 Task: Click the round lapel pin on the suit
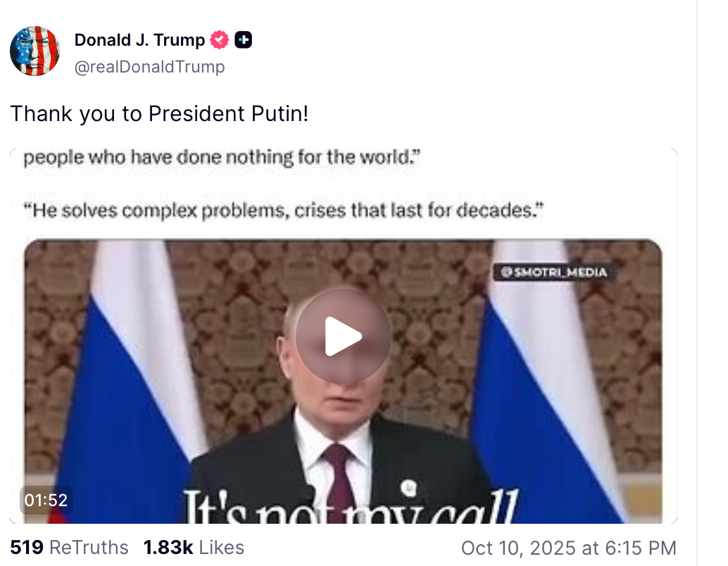tap(409, 488)
